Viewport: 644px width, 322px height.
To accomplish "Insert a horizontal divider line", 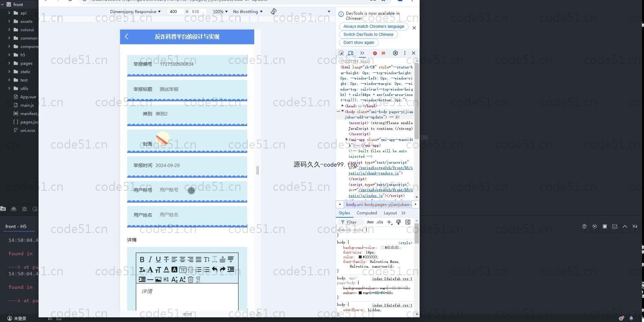I will tap(150, 279).
